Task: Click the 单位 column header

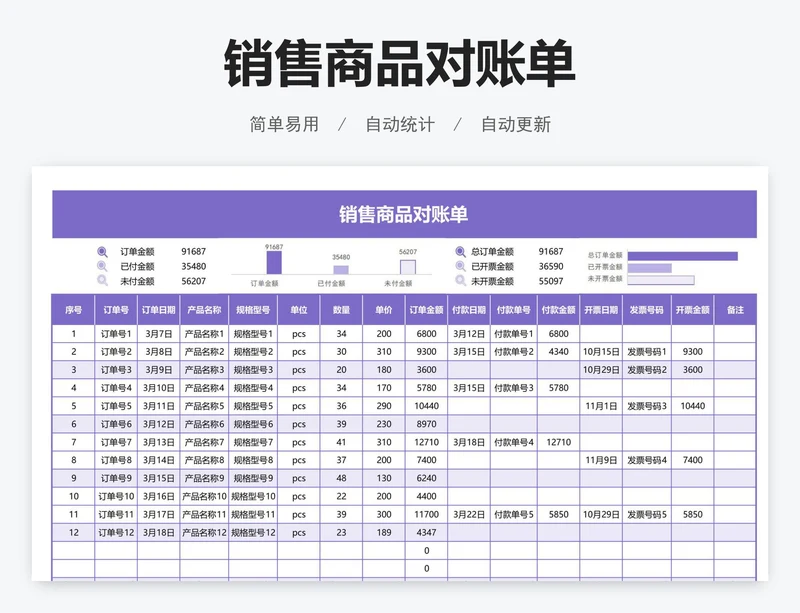Action: pyautogui.click(x=299, y=310)
